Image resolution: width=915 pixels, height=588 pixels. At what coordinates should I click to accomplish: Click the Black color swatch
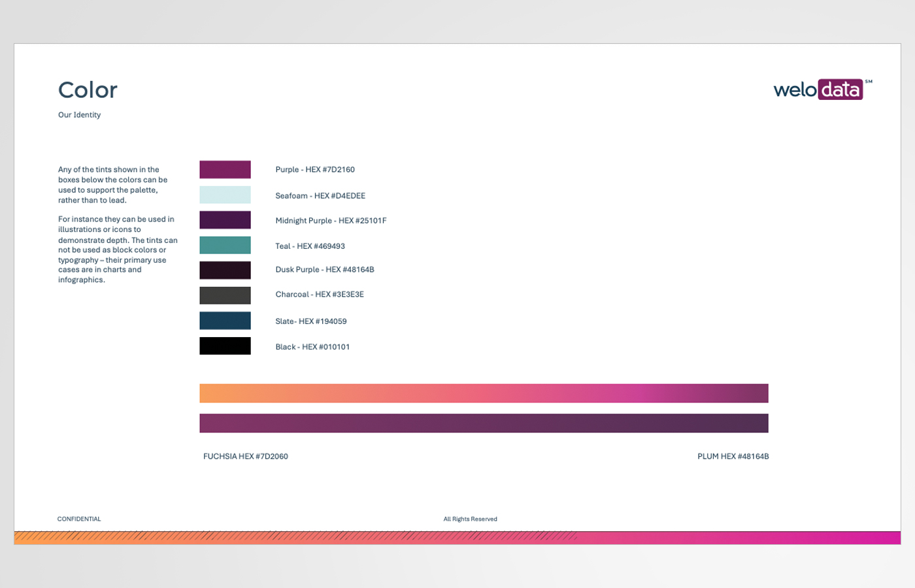click(x=225, y=346)
